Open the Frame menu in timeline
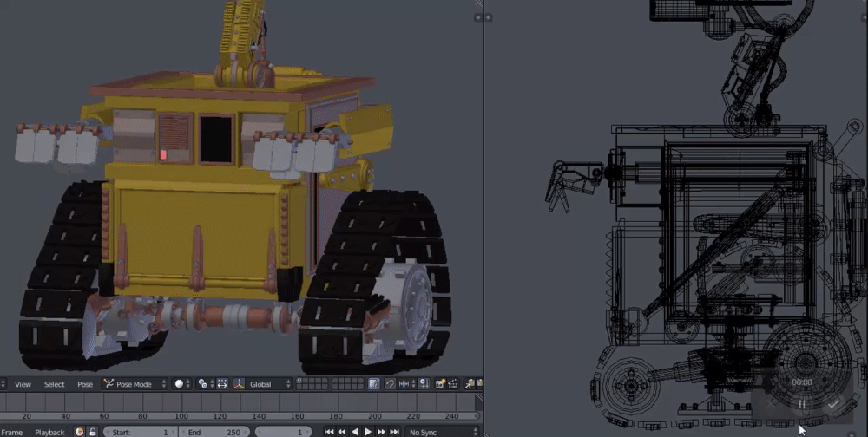Image resolution: width=868 pixels, height=437 pixels. coord(11,432)
